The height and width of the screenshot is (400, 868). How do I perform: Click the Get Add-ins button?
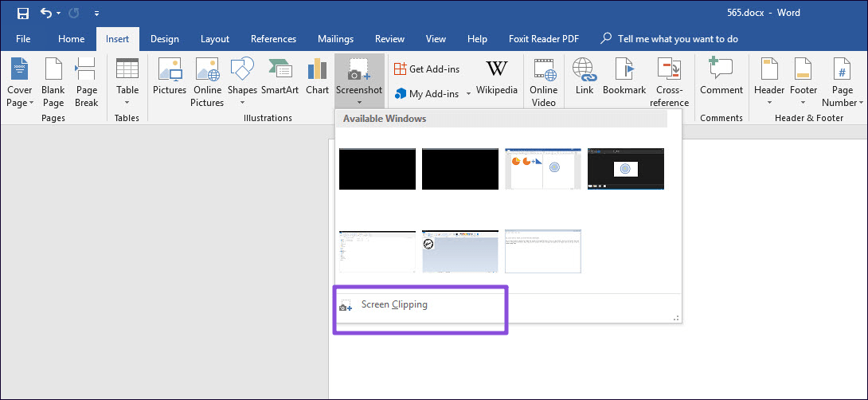tap(427, 69)
